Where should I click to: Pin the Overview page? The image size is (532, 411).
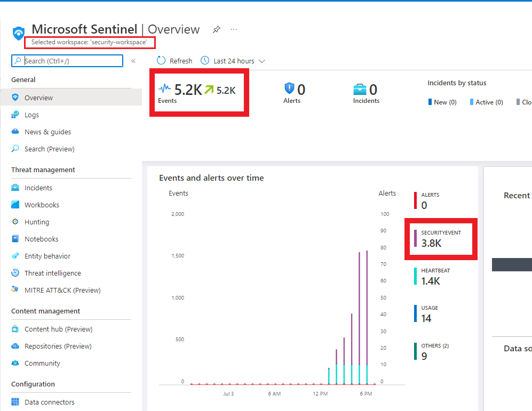click(217, 30)
